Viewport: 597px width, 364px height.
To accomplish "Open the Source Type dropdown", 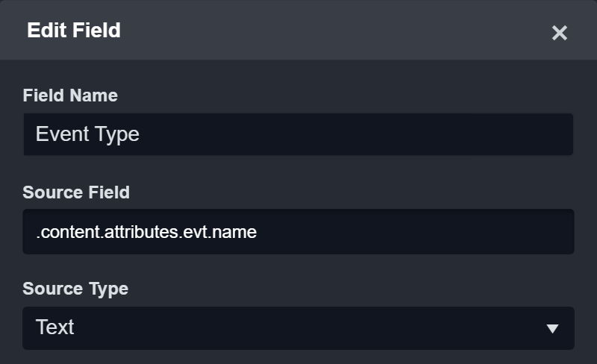I will click(x=298, y=327).
